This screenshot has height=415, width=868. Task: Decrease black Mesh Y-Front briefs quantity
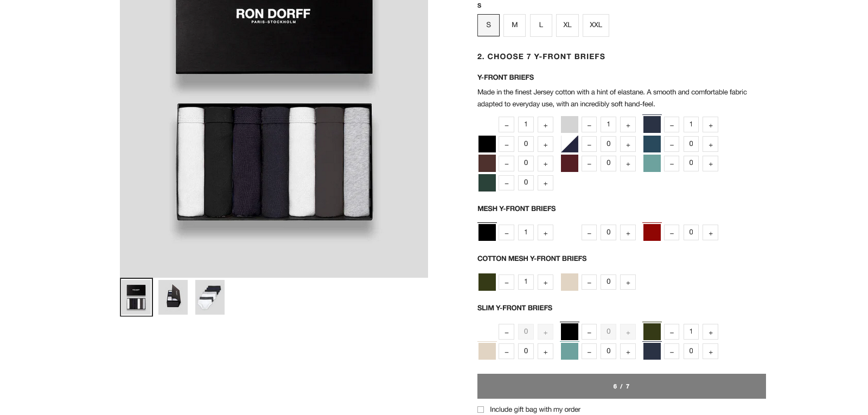[506, 233]
